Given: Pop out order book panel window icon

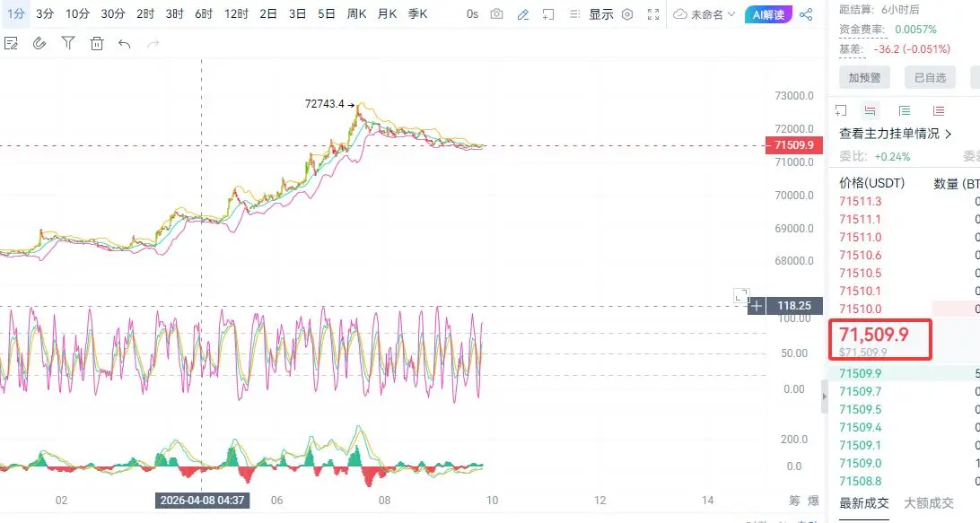Looking at the screenshot, I should tap(841, 110).
